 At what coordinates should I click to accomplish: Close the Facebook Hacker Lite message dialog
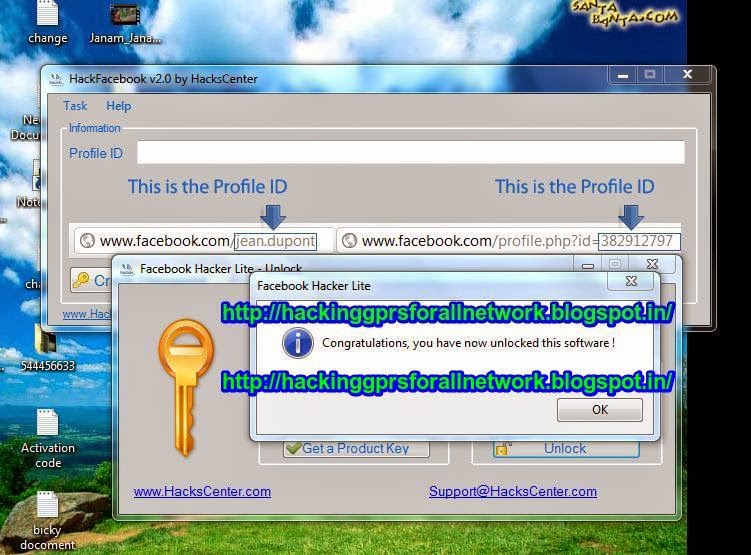pyautogui.click(x=631, y=281)
